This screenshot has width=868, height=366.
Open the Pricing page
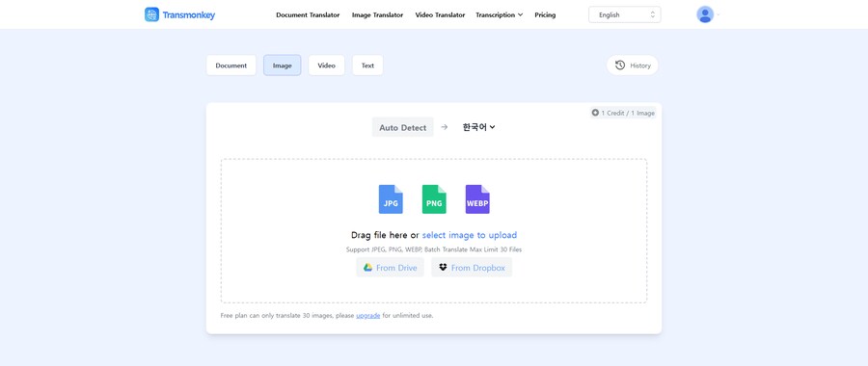545,14
